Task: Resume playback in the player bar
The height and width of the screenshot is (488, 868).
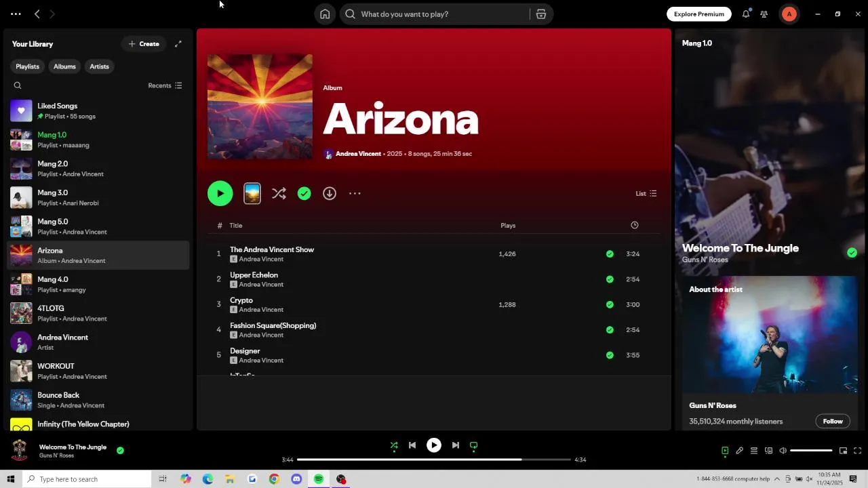Action: click(x=434, y=445)
